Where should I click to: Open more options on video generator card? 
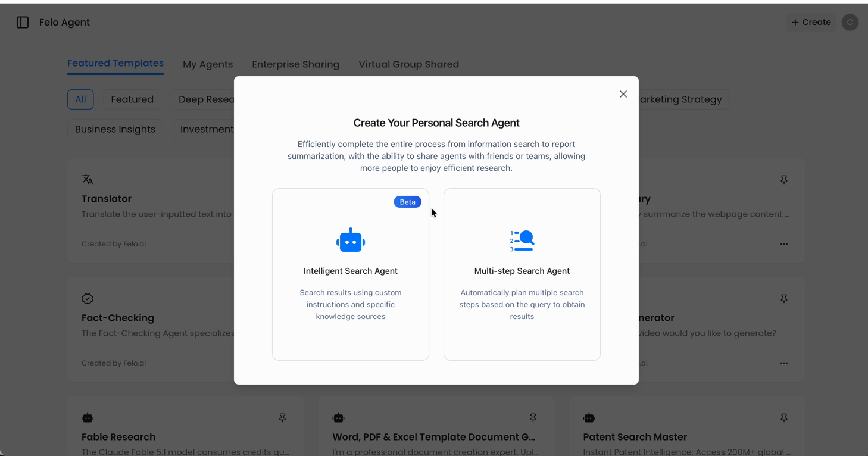[784, 363]
